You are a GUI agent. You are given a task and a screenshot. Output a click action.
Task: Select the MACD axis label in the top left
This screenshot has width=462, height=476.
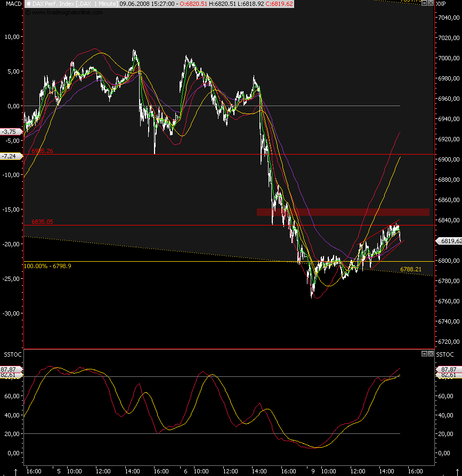pos(14,4)
